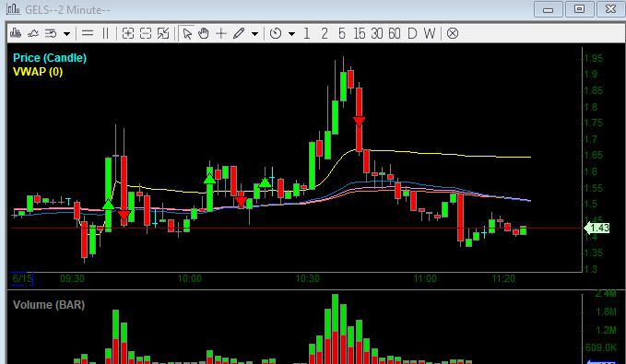Switch to 30 minute interval
This screenshot has width=626, height=364.
pos(376,33)
